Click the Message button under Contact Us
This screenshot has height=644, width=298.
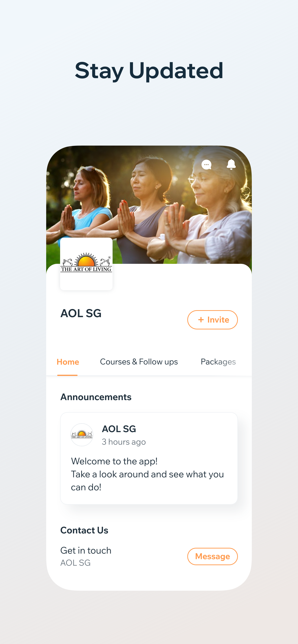tap(212, 557)
